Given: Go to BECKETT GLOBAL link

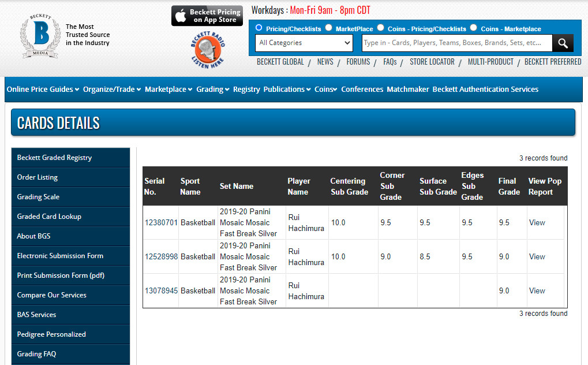Looking at the screenshot, I should point(280,62).
